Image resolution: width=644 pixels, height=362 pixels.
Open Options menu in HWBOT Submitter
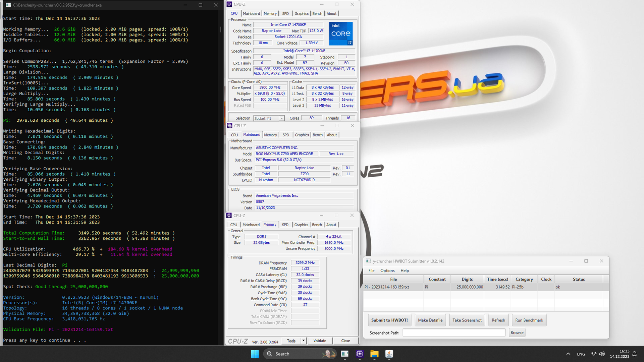tap(387, 270)
